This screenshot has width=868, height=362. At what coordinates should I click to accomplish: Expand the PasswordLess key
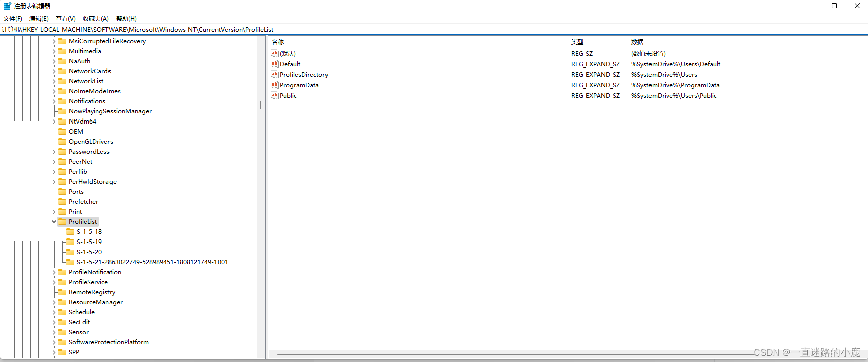pyautogui.click(x=54, y=152)
